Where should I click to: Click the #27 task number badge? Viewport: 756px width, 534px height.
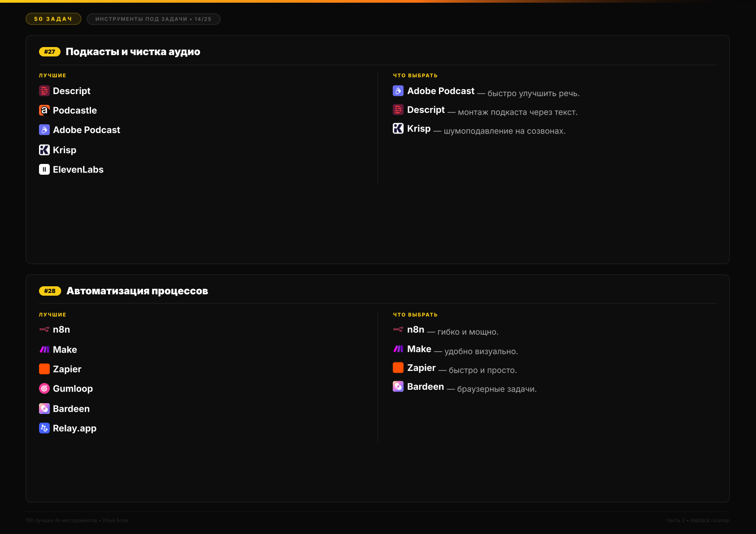pos(50,52)
